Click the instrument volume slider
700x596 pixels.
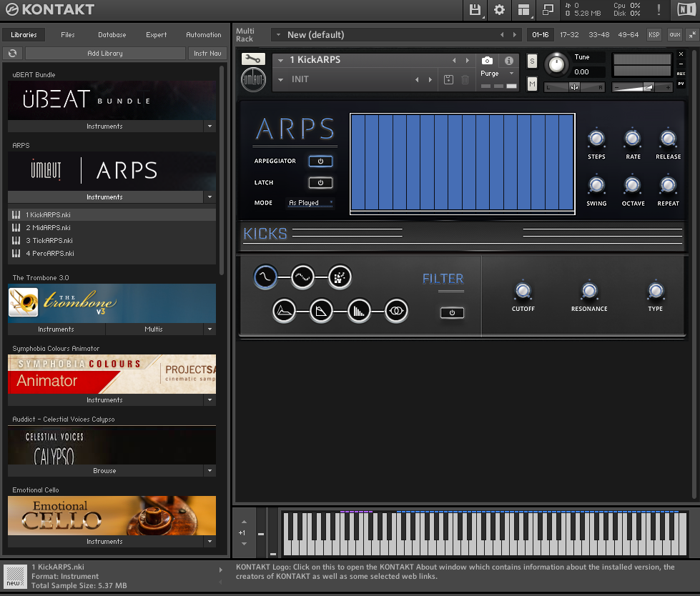pyautogui.click(x=641, y=87)
